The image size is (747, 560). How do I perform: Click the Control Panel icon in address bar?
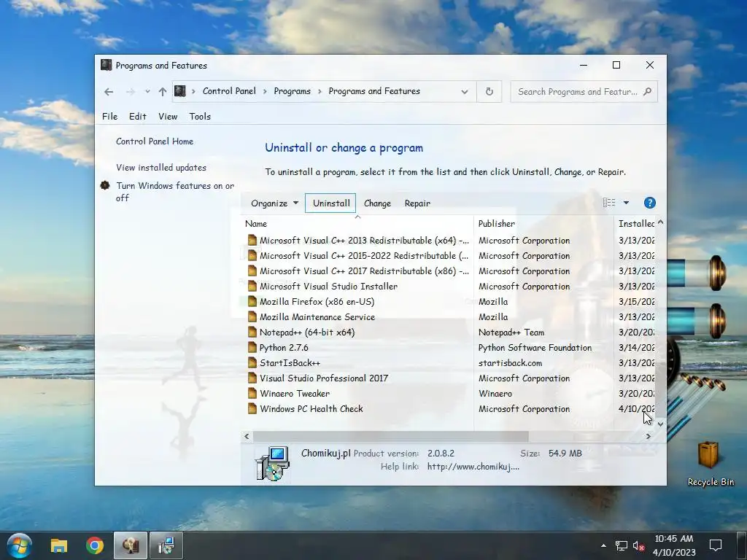[179, 91]
